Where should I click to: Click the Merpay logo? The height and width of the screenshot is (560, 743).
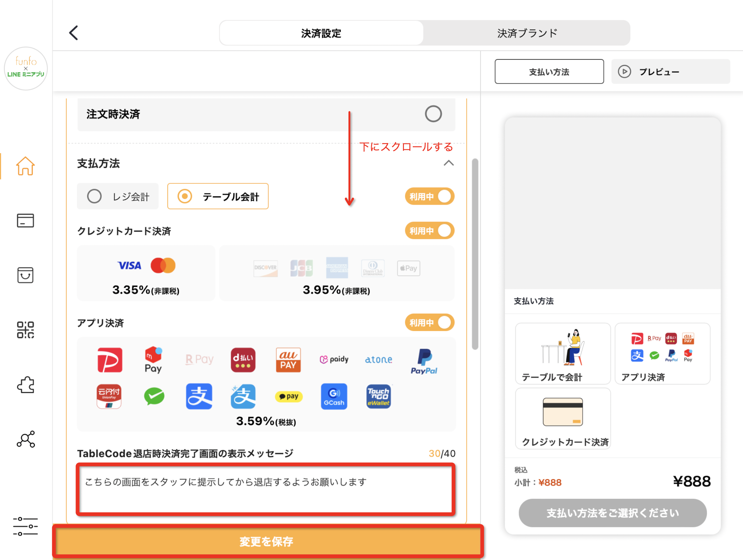153,360
